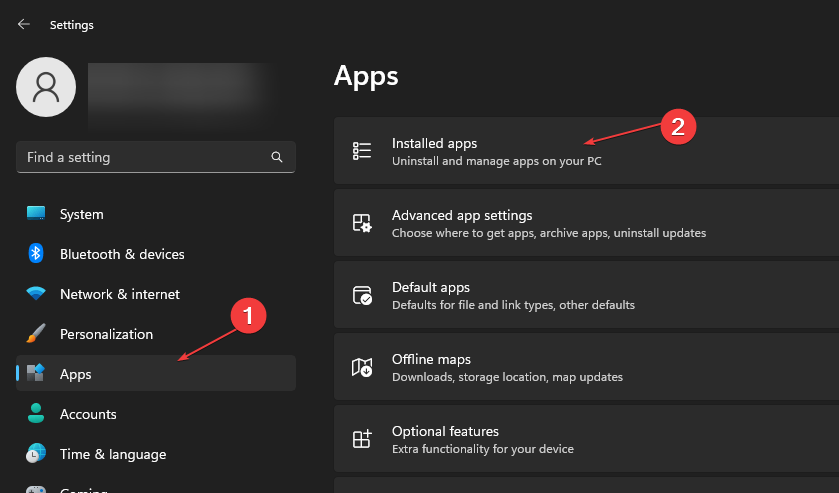Open the Accounts section
Viewport: 839px width, 493px height.
click(x=88, y=414)
